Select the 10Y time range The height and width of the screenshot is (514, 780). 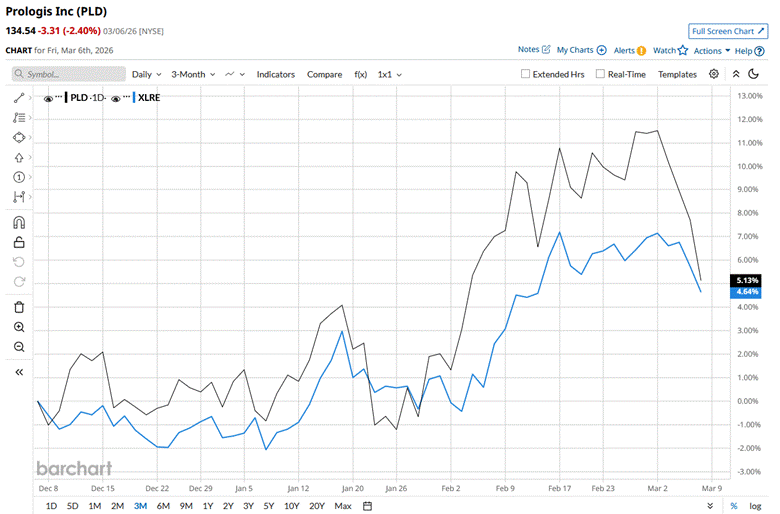coord(292,506)
